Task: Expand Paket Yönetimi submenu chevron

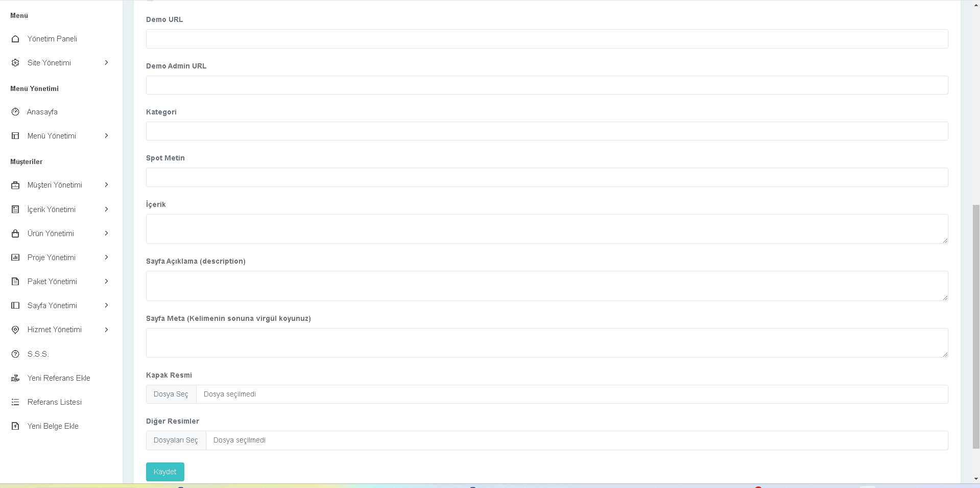Action: (x=106, y=282)
